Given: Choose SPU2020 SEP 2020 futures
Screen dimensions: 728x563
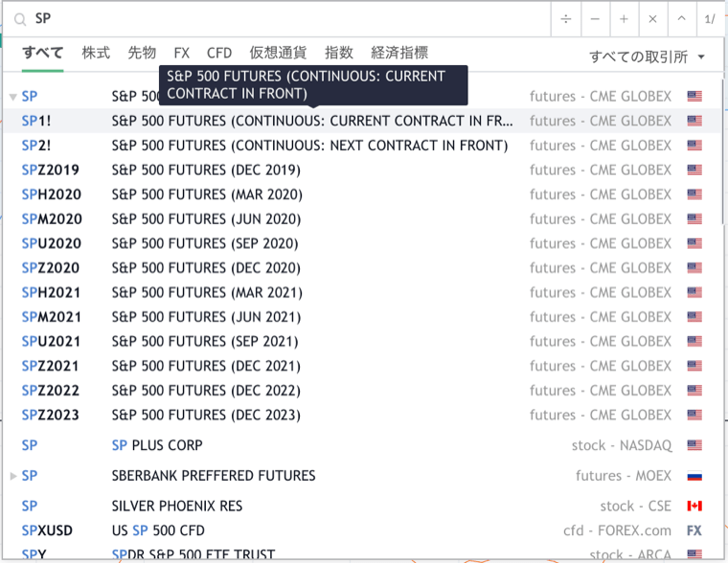Looking at the screenshot, I should coord(362,243).
